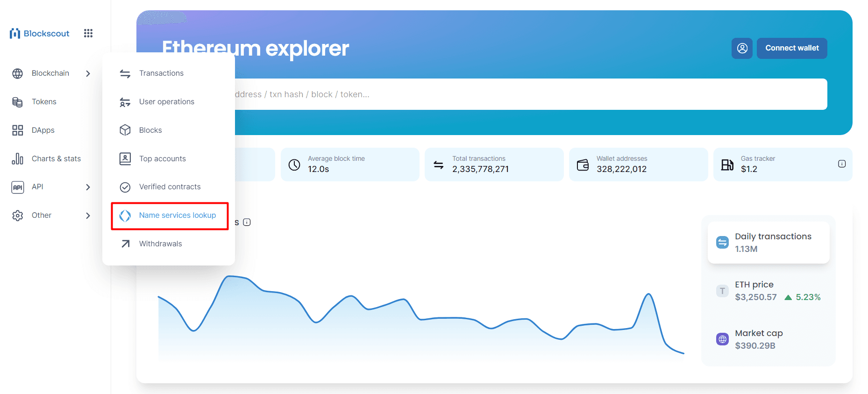Click the Total transactions arrows icon
The image size is (868, 394).
[x=439, y=165]
